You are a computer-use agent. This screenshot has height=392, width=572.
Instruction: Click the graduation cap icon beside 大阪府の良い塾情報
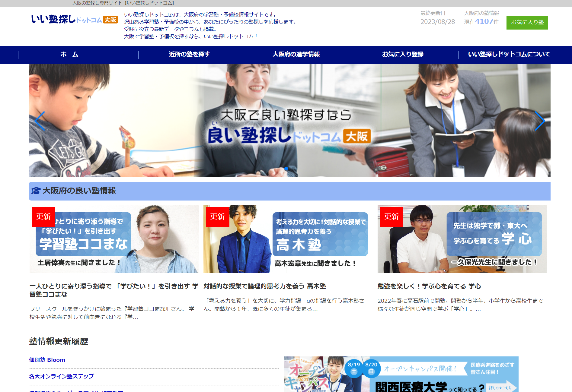(36, 191)
